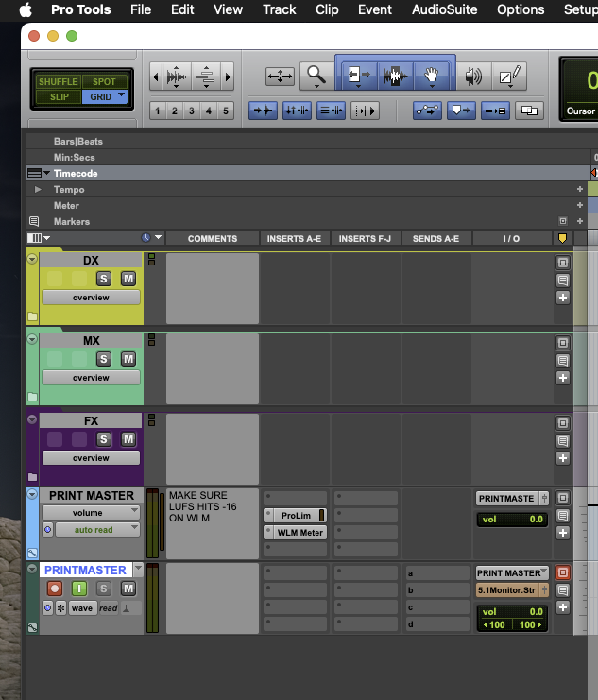Expand the Tempo ruler
Image resolution: width=598 pixels, height=700 pixels.
(38, 189)
